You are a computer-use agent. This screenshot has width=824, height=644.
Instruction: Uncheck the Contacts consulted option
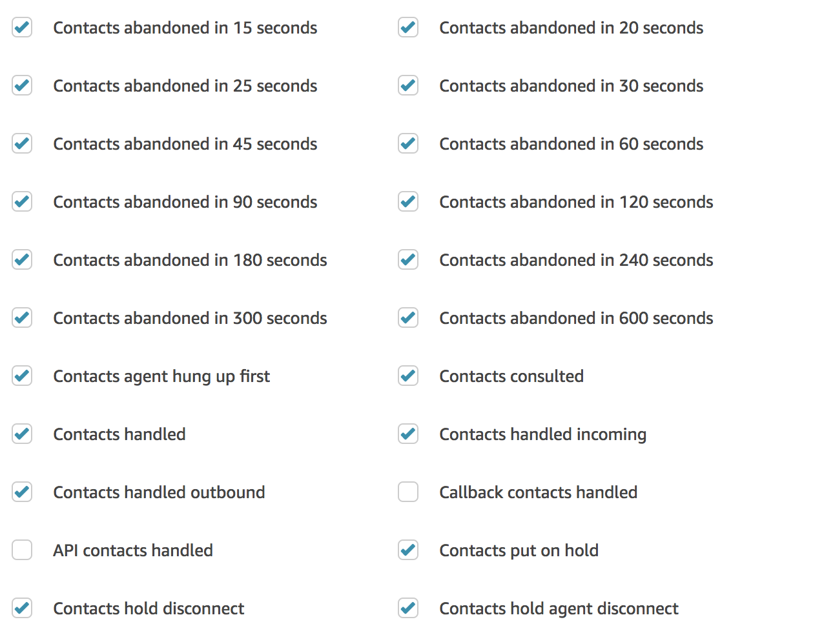tap(408, 376)
